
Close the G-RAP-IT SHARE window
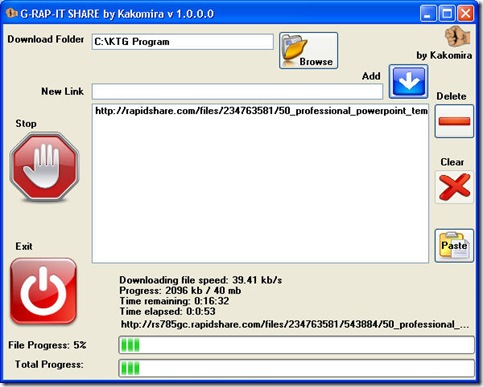465,14
